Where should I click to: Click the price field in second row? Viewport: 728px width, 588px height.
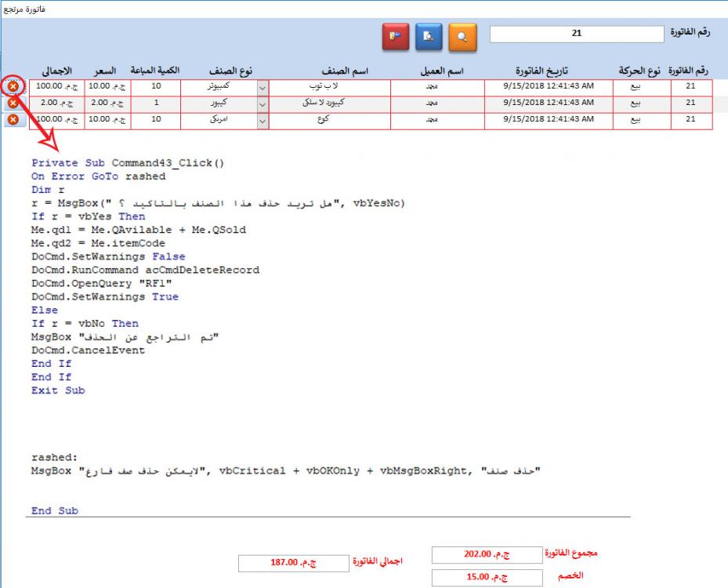[x=106, y=103]
